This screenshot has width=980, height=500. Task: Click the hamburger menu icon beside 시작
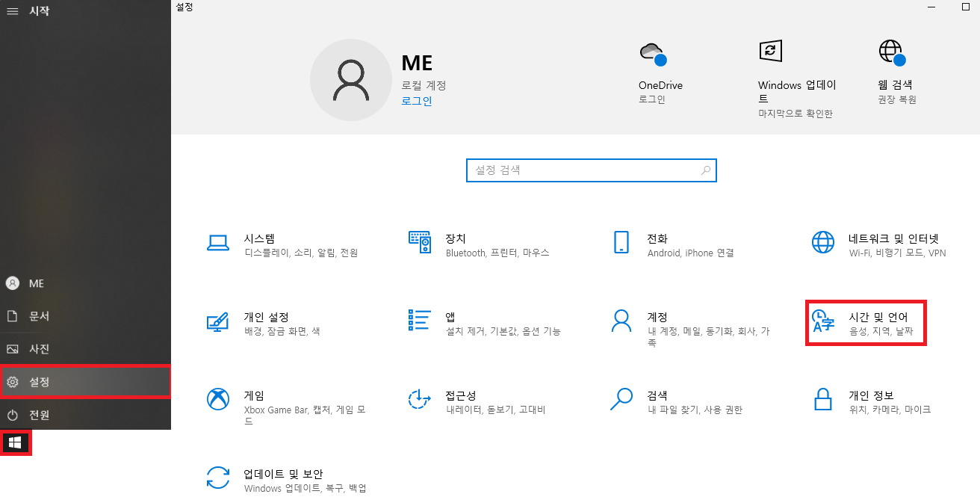pos(12,11)
